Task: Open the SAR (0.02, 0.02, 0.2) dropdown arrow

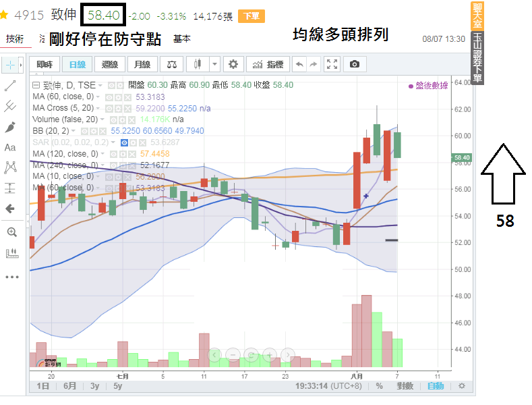Action: pyautogui.click(x=113, y=142)
